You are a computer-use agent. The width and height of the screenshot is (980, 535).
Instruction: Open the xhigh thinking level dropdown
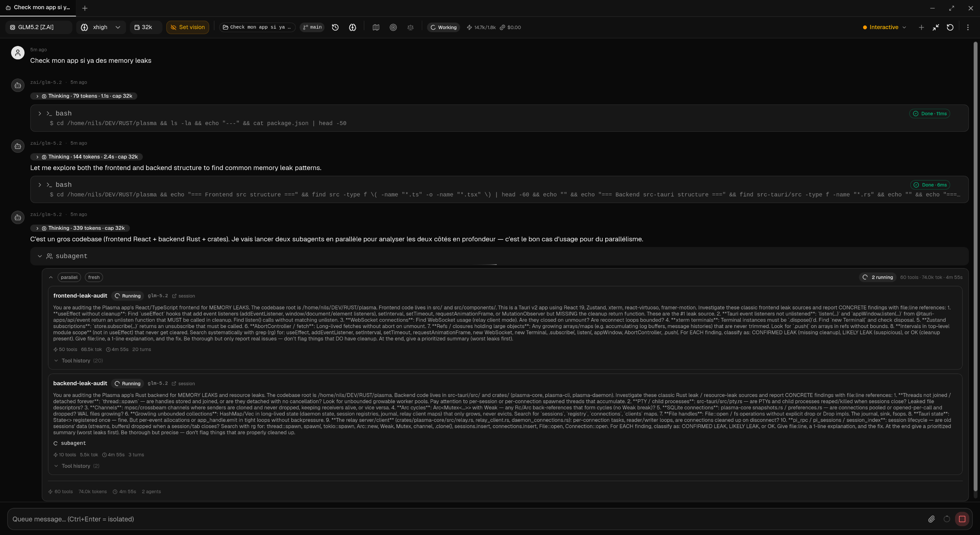pyautogui.click(x=101, y=27)
